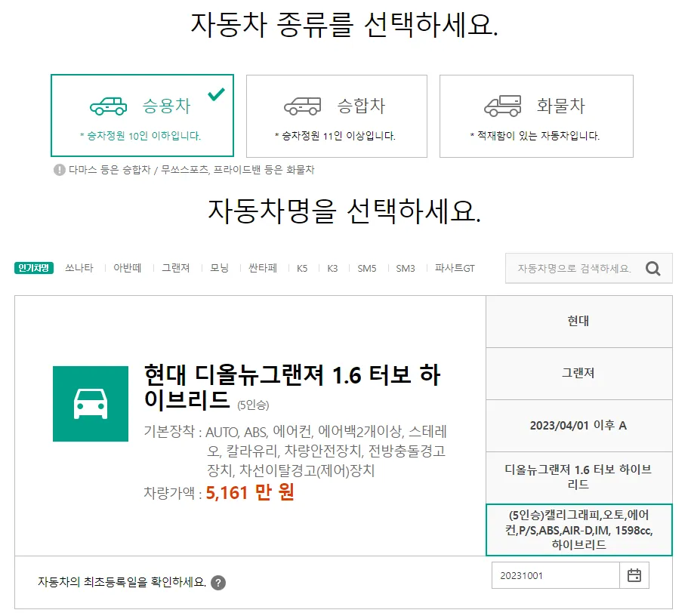This screenshot has height=616, width=691.
Task: Click the green sedan icon on 승용차 card
Action: click(x=110, y=106)
